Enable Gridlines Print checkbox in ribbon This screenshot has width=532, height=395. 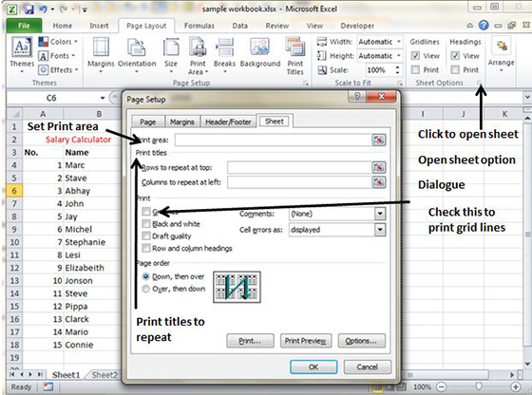415,69
